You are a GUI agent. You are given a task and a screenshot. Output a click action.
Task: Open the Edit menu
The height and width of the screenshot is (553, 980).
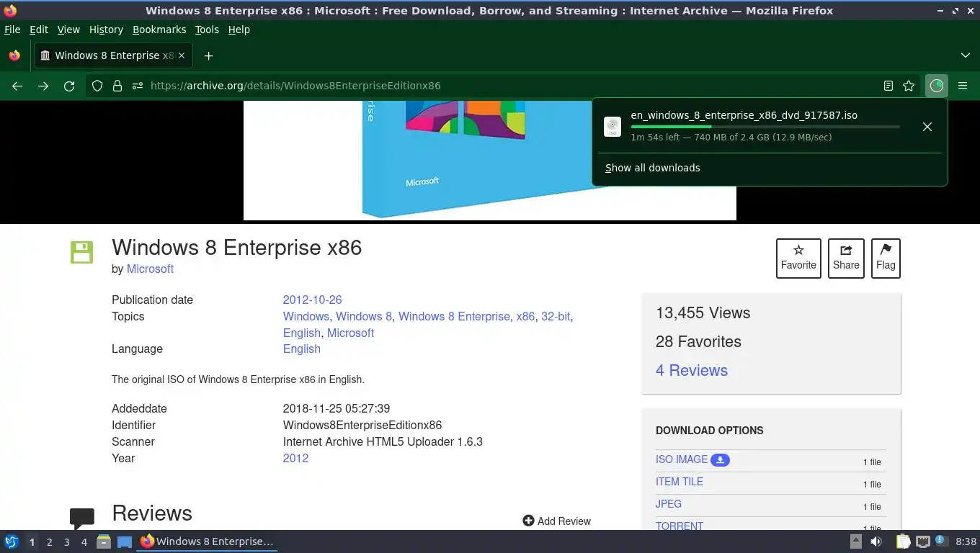point(39,30)
